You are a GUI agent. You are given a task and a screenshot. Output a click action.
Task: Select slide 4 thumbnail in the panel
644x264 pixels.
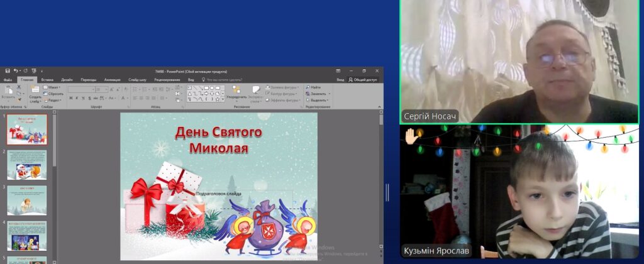[27, 236]
